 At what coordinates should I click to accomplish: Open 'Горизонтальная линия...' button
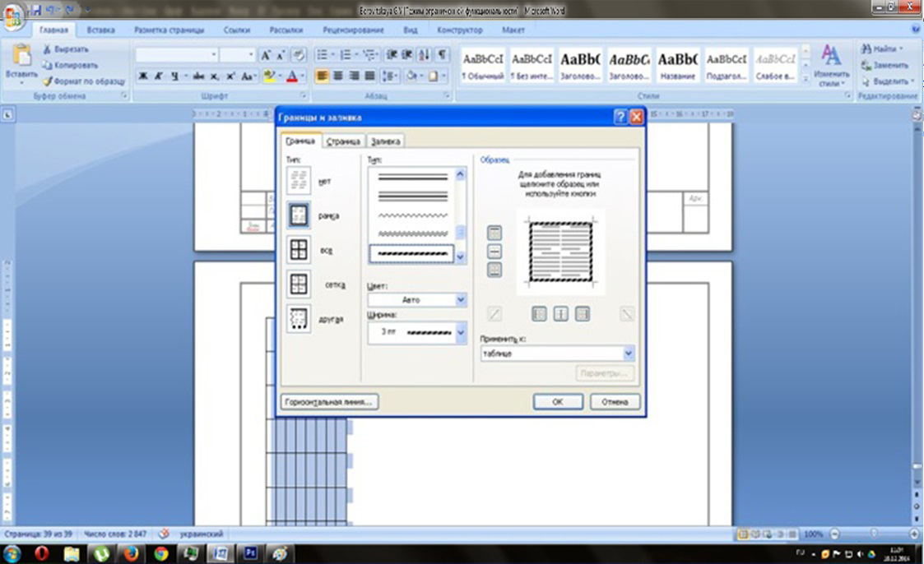coord(329,401)
